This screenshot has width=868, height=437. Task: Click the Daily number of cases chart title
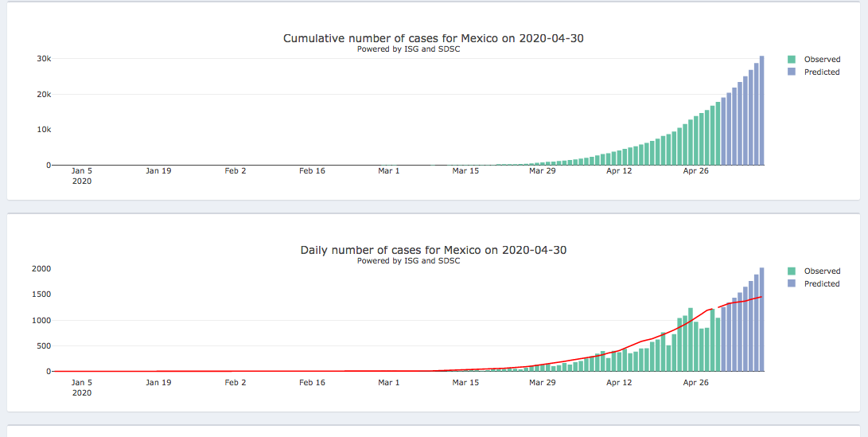click(x=433, y=250)
